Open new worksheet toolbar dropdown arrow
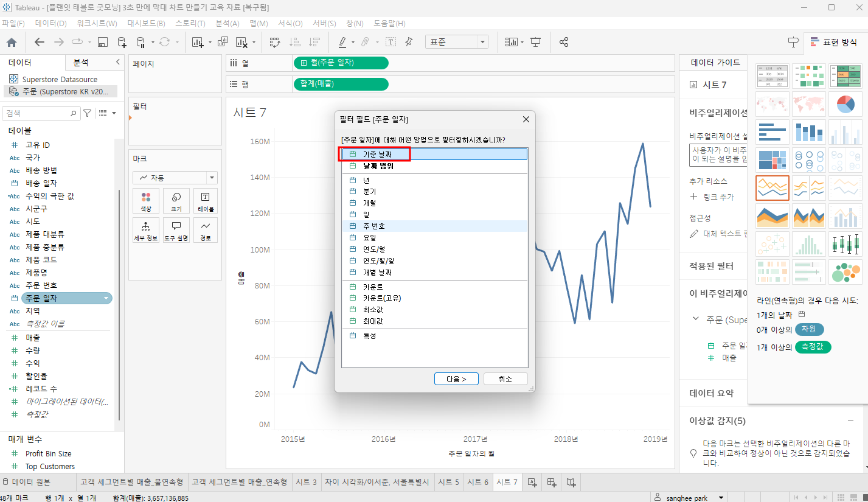 [x=210, y=43]
